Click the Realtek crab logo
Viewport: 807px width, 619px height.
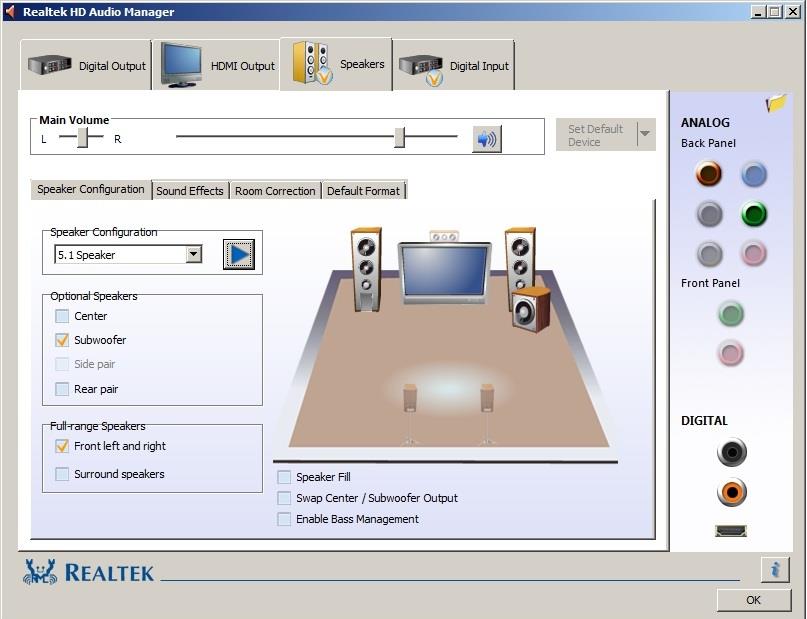coord(40,572)
